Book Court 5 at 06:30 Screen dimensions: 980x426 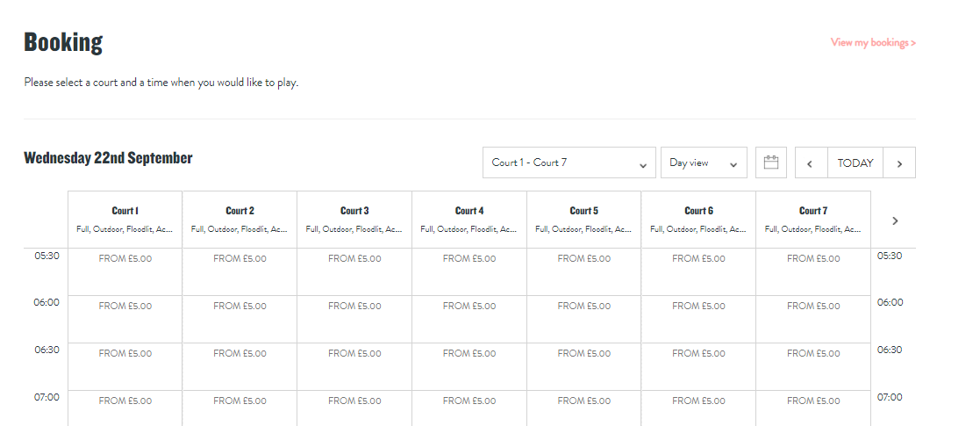tap(583, 366)
